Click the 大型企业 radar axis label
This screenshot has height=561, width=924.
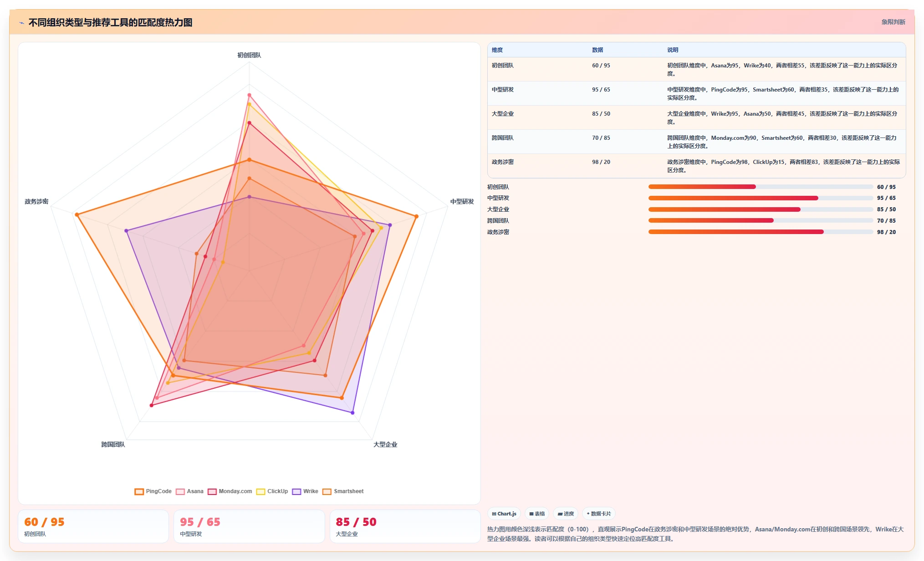coord(385,444)
